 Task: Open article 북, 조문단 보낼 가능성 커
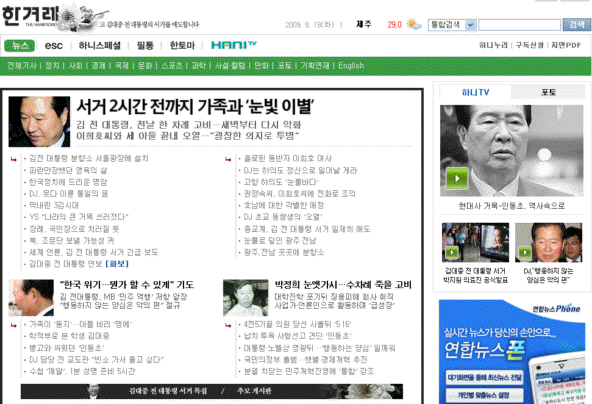pyautogui.click(x=72, y=241)
